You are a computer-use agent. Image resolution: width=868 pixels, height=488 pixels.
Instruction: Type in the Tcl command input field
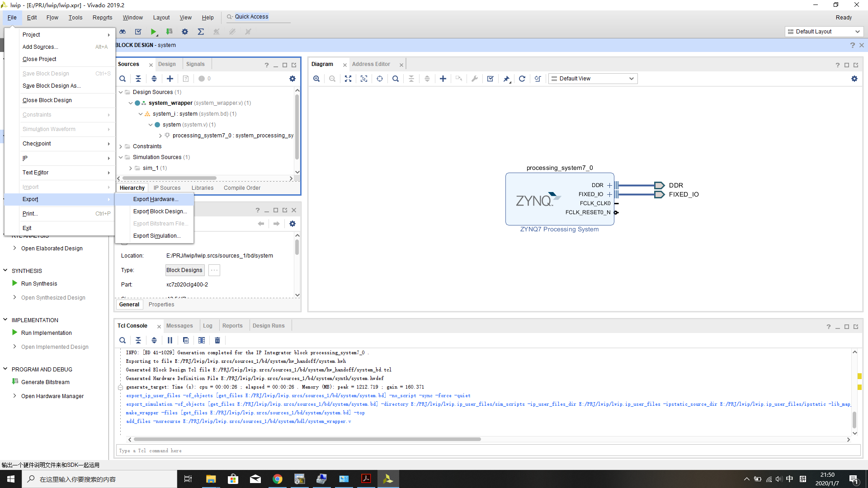click(x=316, y=450)
